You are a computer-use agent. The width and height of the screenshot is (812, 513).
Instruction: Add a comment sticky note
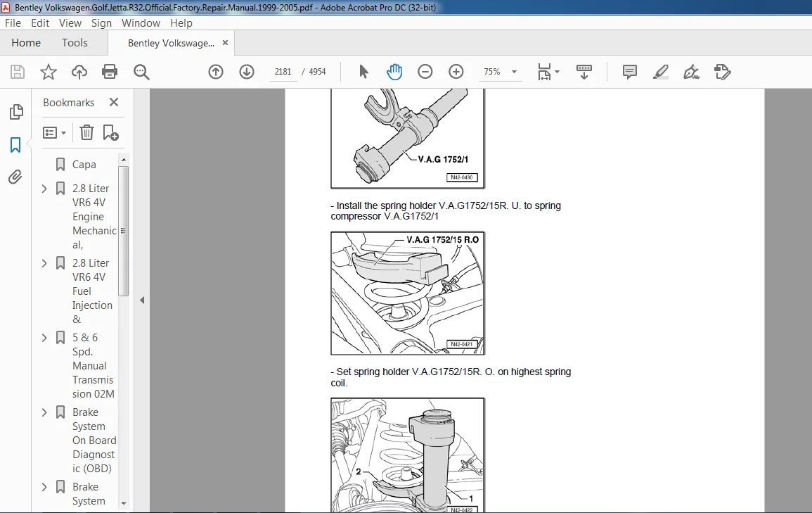(x=630, y=72)
